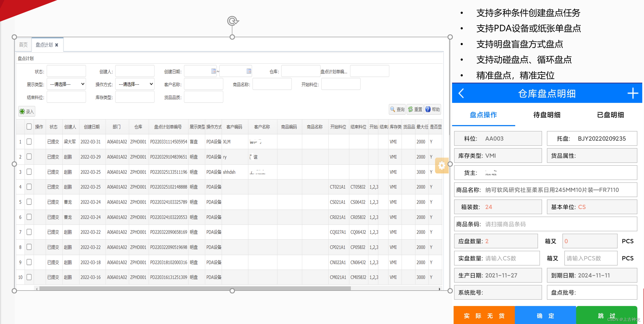Check the row checkbox for PD220331114505954
The width and height of the screenshot is (644, 324).
(x=29, y=142)
